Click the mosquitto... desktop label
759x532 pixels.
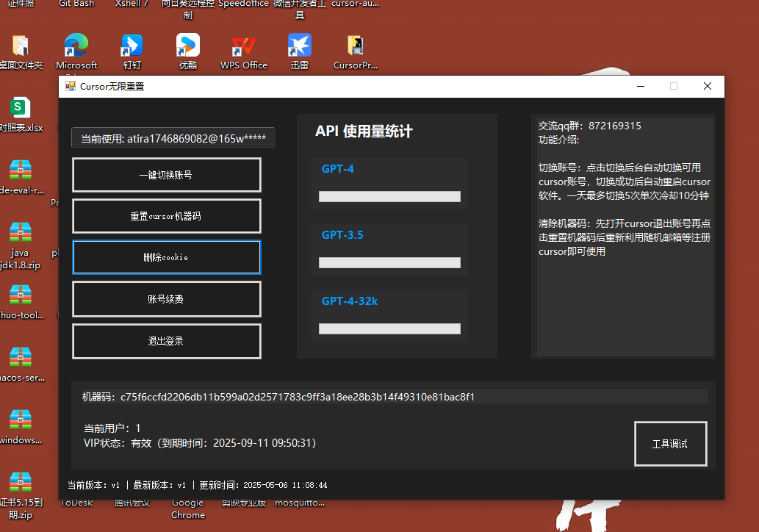pos(300,503)
